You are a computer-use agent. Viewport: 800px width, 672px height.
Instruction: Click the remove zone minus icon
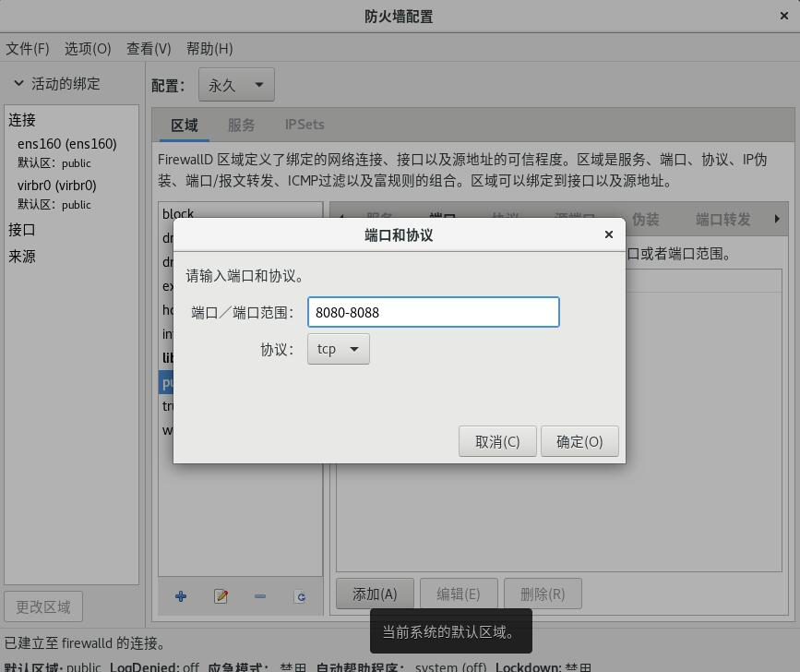coord(260,596)
